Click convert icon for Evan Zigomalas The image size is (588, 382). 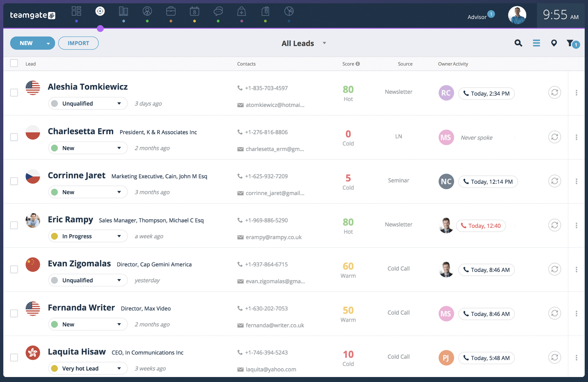554,269
